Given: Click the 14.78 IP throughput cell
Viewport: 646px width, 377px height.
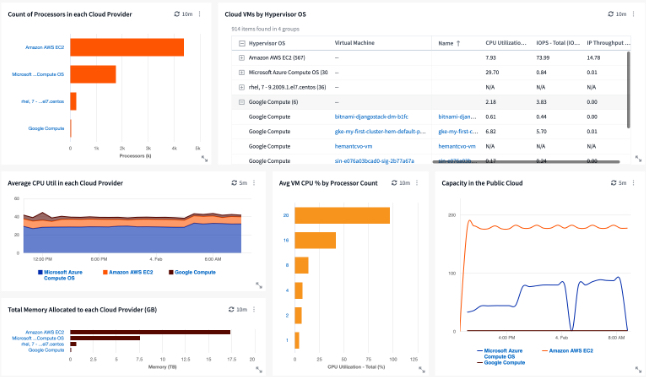Looking at the screenshot, I should point(593,58).
